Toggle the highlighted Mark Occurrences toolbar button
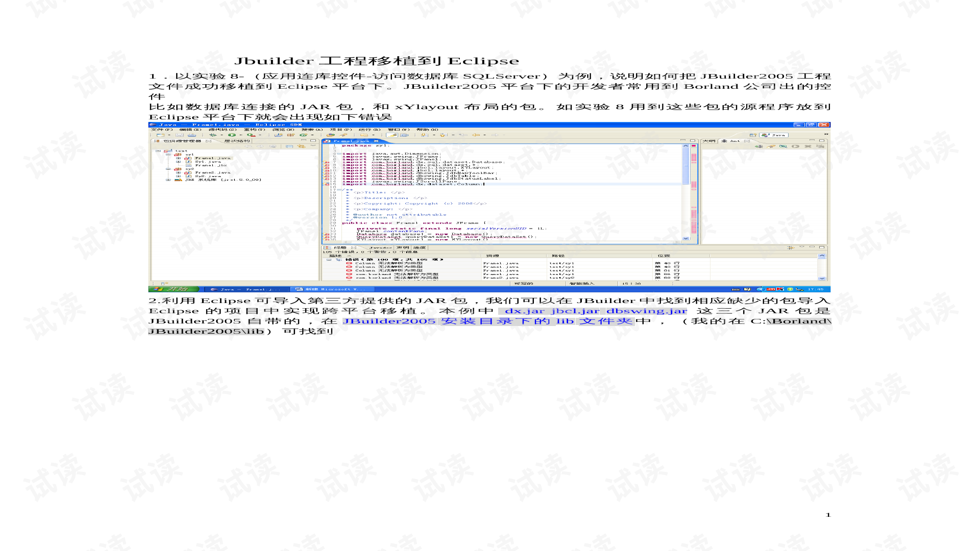The image size is (980, 551). 391,135
